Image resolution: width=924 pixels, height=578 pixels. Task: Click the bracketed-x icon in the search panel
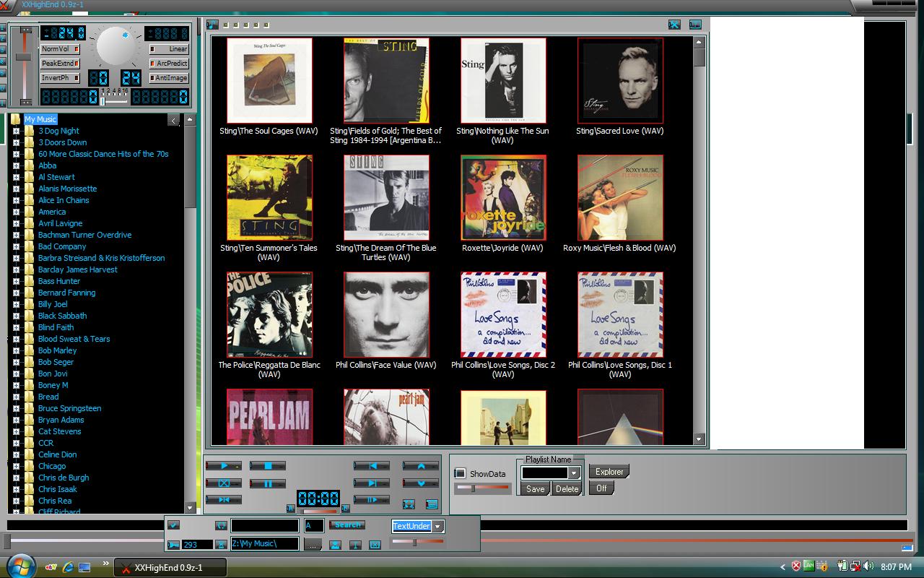click(x=375, y=545)
